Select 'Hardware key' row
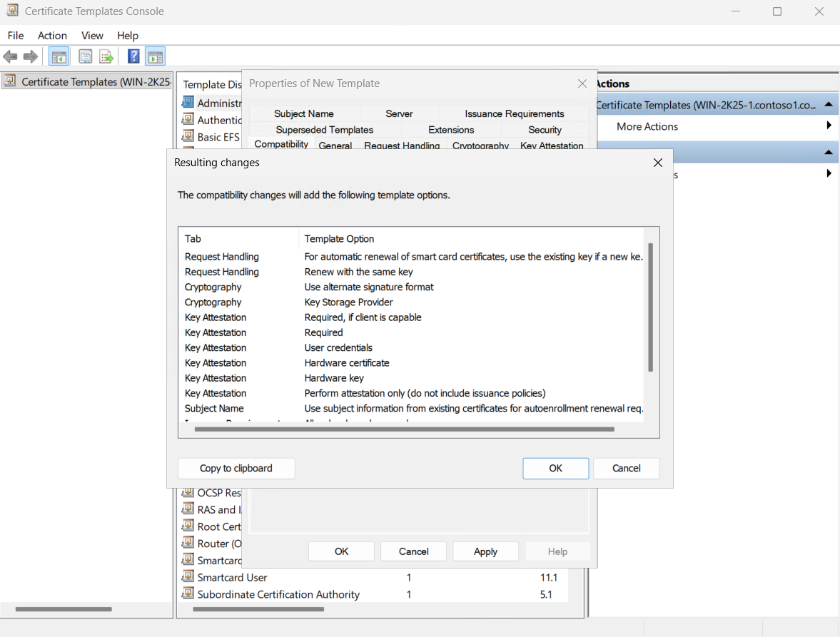The height and width of the screenshot is (637, 840). click(411, 378)
